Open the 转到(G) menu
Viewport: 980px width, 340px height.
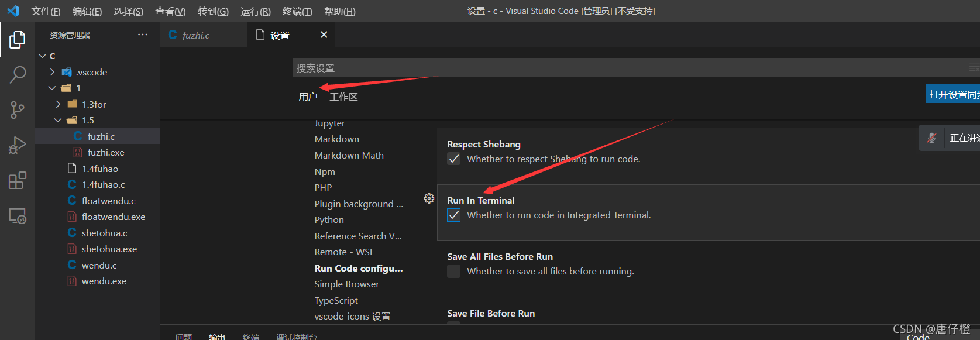point(213,11)
